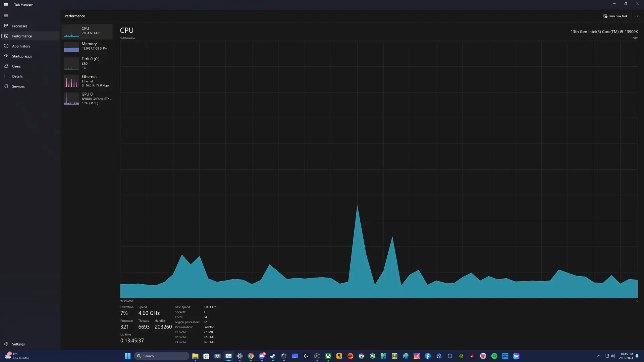
Task: View the Ethernet performance entry
Action: pyautogui.click(x=88, y=81)
